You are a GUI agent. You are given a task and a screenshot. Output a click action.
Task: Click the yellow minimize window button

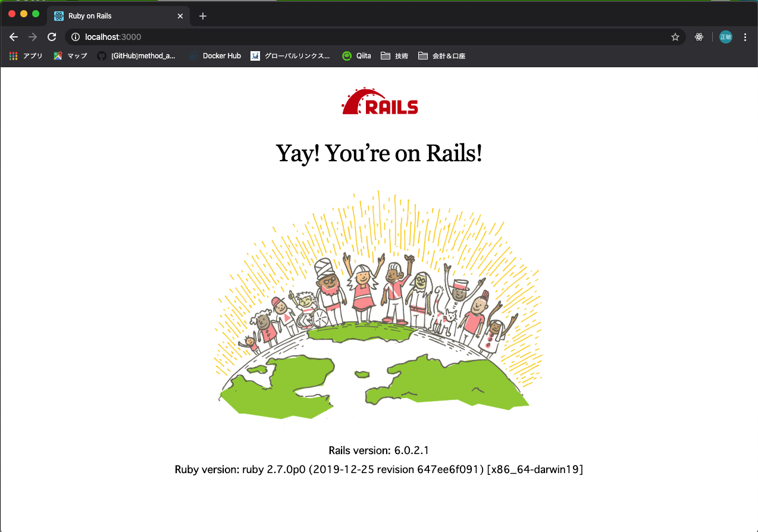tap(24, 14)
